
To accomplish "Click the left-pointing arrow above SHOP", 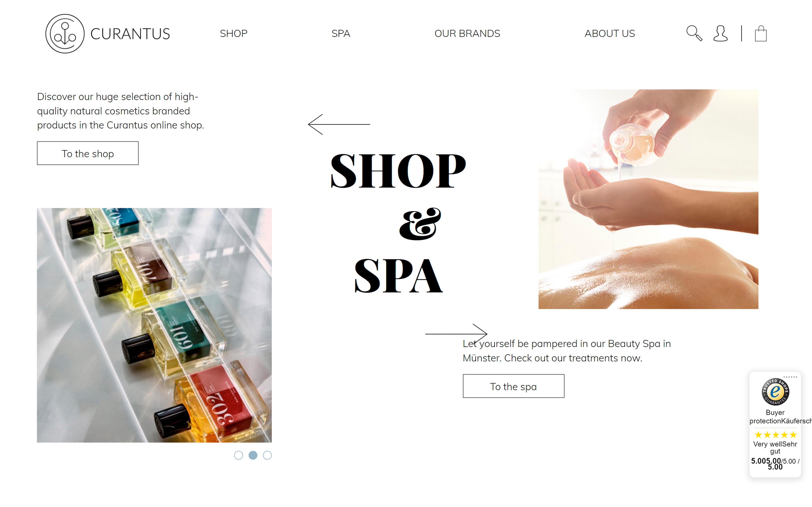I will pos(339,124).
